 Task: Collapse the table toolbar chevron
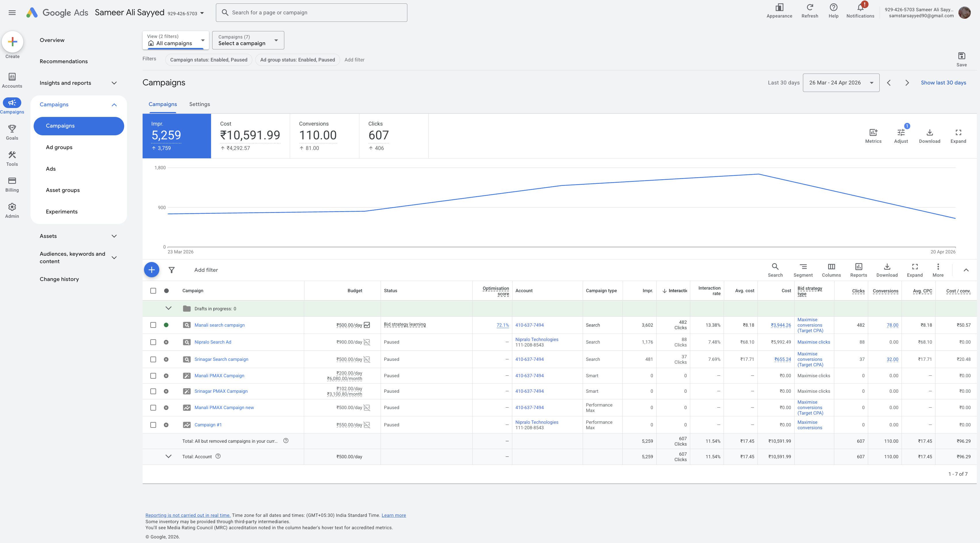click(x=966, y=270)
